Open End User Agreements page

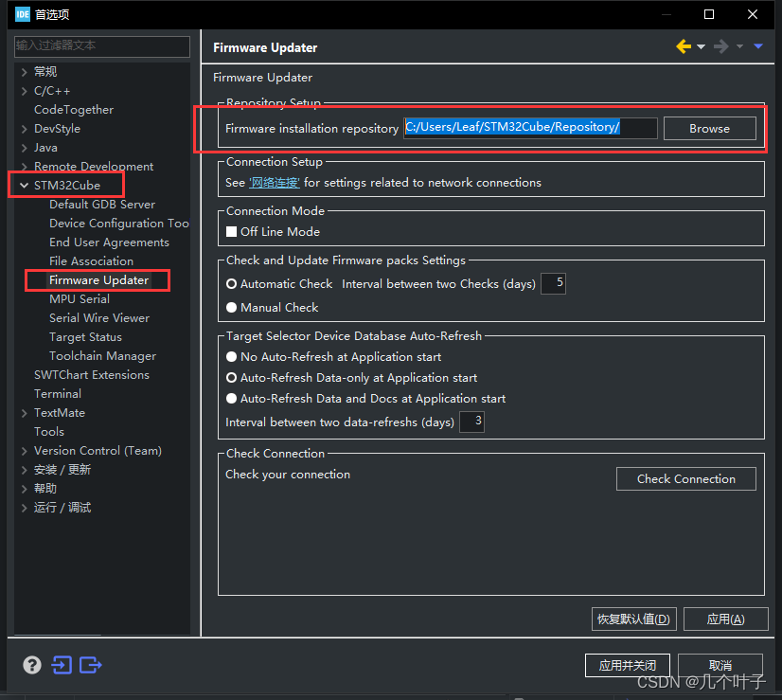tap(109, 242)
